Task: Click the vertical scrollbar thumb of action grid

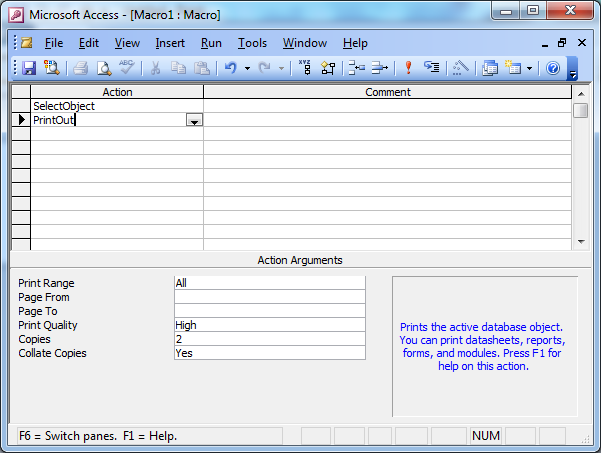Action: (581, 111)
